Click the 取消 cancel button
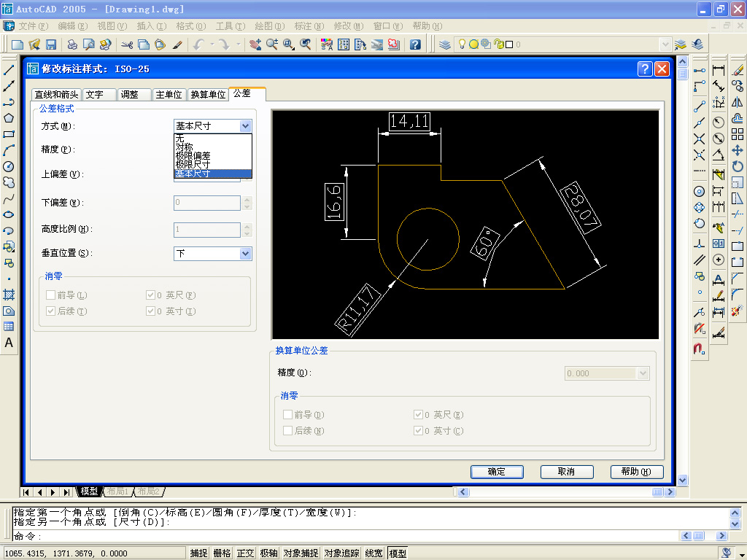 [567, 472]
